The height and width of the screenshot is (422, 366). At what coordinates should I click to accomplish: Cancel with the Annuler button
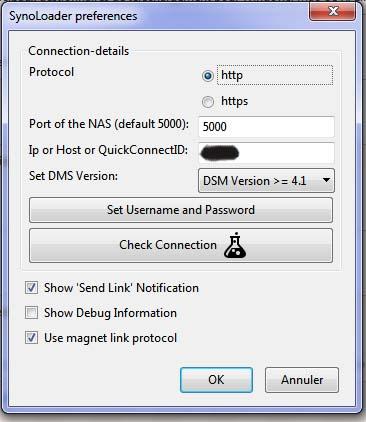302,380
